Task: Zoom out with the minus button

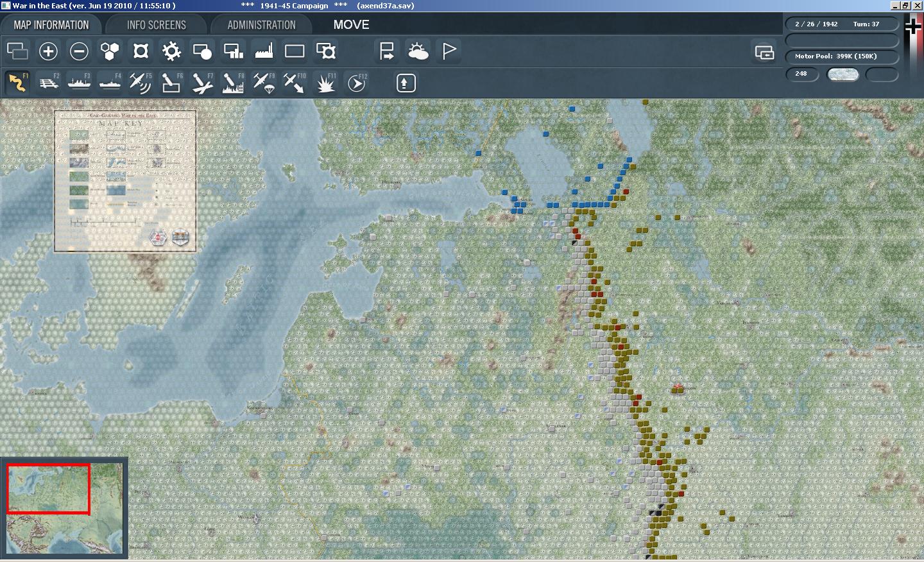Action: [79, 51]
